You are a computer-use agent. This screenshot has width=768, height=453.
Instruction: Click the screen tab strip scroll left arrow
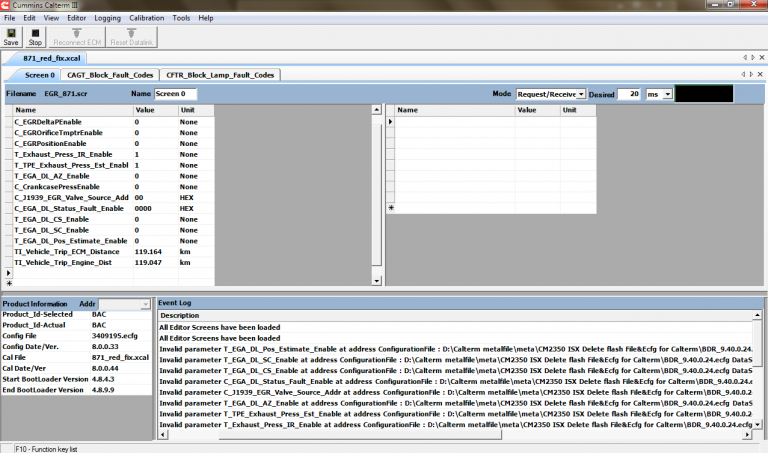pyautogui.click(x=744, y=74)
